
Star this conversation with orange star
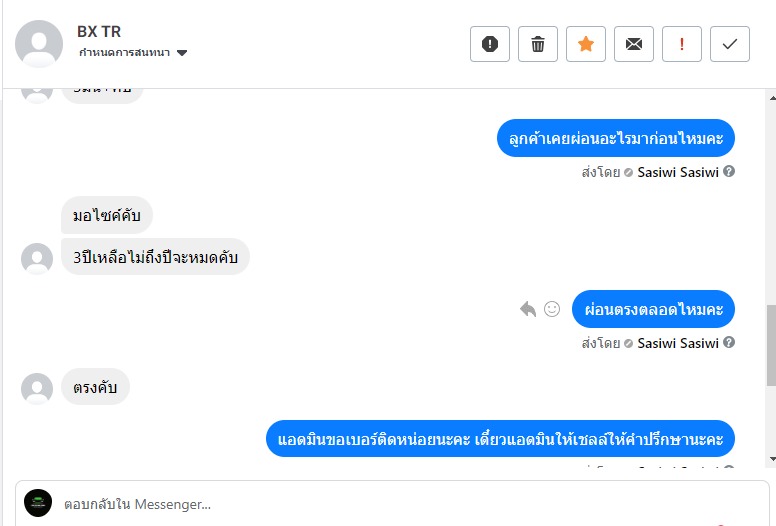pyautogui.click(x=586, y=44)
